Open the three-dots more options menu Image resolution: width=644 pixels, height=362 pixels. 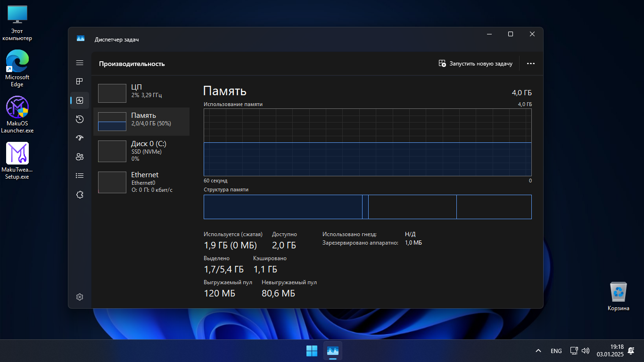[531, 63]
